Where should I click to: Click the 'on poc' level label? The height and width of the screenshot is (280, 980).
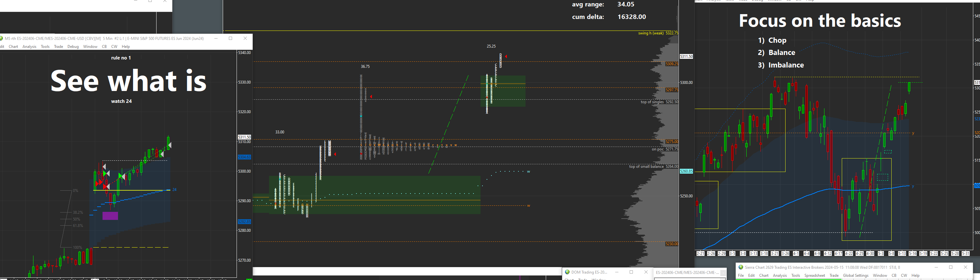657,149
